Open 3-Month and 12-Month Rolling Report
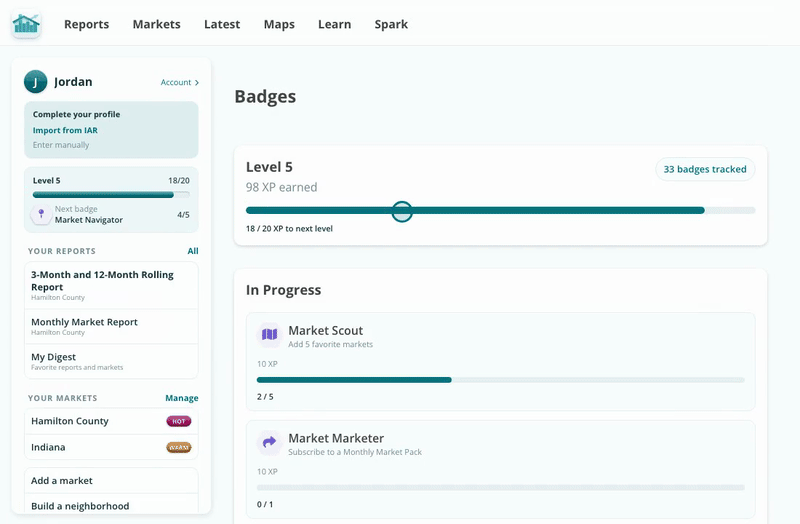This screenshot has height=524, width=800. click(x=111, y=285)
